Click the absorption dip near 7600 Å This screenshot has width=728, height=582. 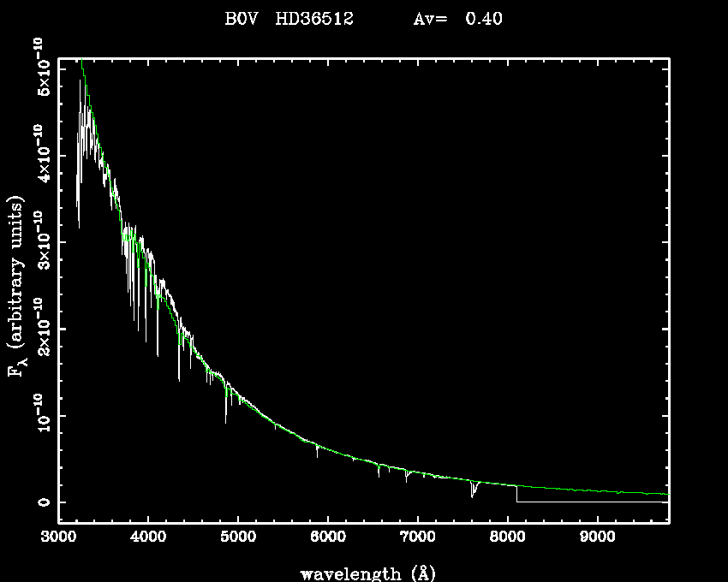(x=473, y=491)
